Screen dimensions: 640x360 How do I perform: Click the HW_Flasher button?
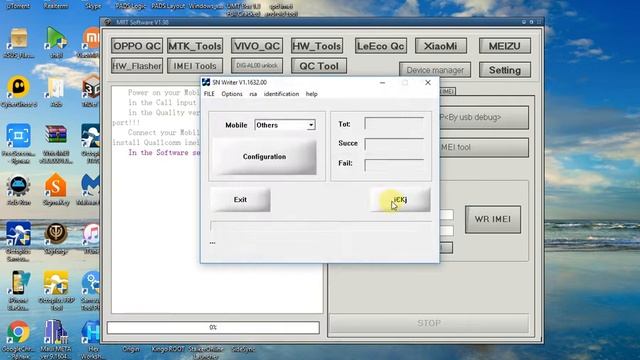[x=137, y=66]
